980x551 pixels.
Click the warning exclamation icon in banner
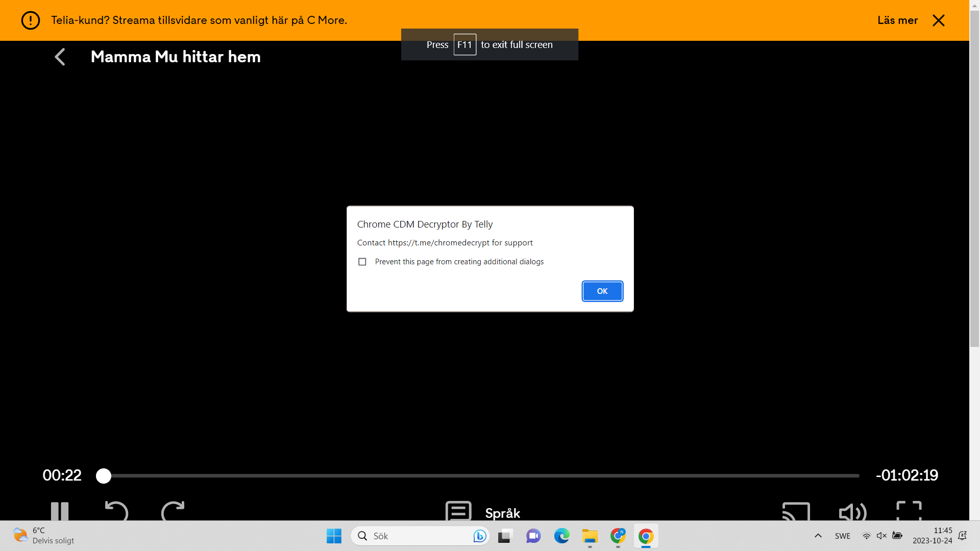(31, 20)
